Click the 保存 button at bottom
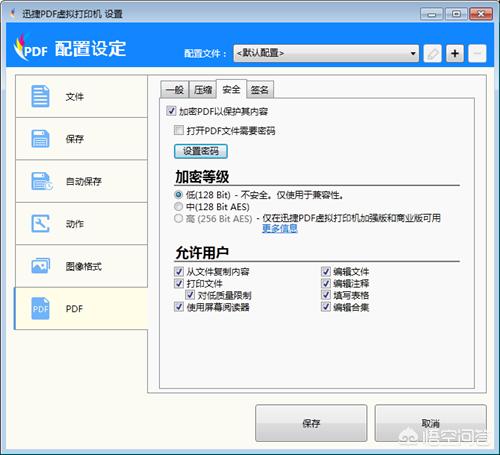The width and height of the screenshot is (500, 455). (311, 423)
